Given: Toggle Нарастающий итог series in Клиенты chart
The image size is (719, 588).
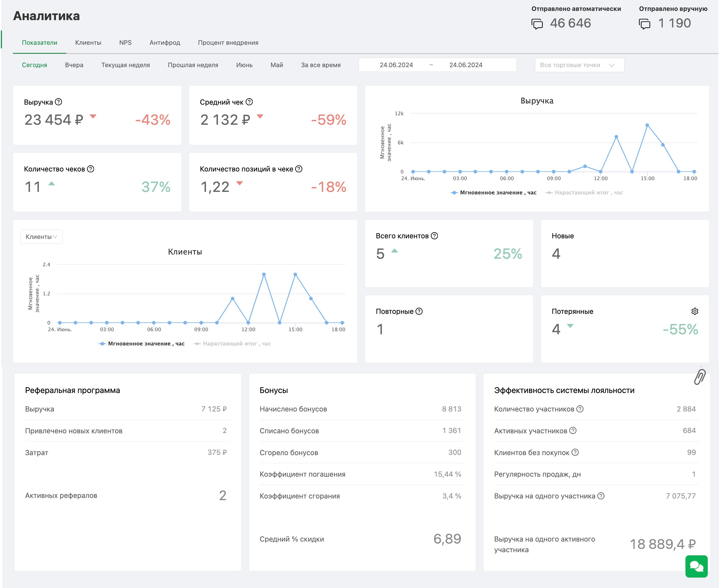Looking at the screenshot, I should coord(232,344).
